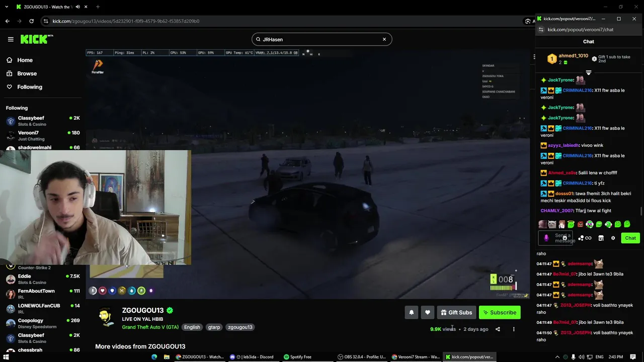
Task: Share this video with share icon
Action: (x=498, y=329)
